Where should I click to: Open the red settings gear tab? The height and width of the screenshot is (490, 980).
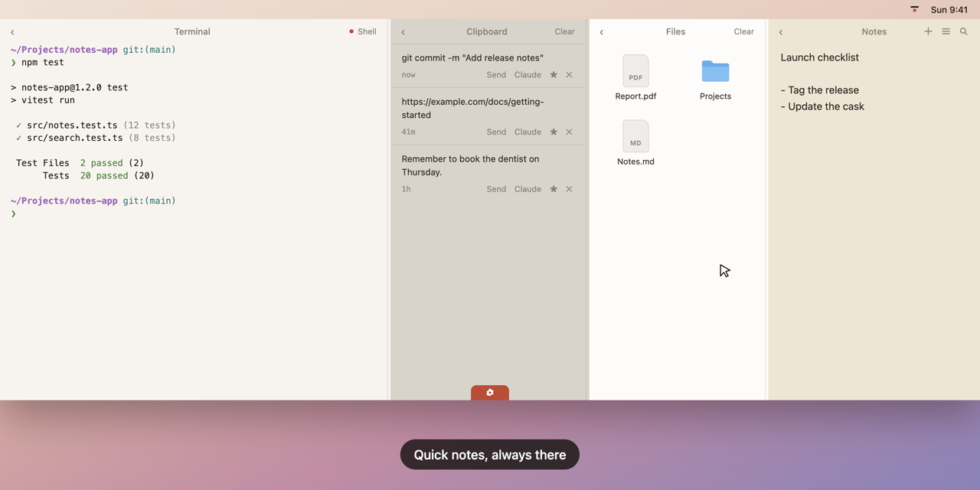pos(490,393)
